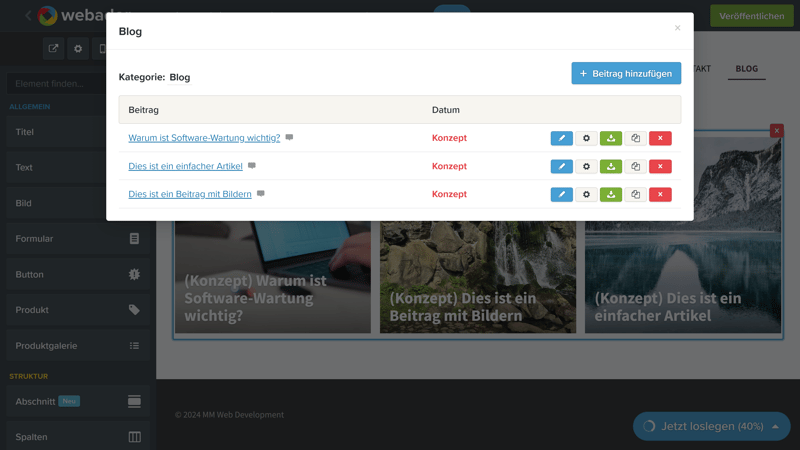The width and height of the screenshot is (800, 450).
Task: Edit the 'Warum ist Software-Wartung wichtig?' post
Action: pos(561,138)
